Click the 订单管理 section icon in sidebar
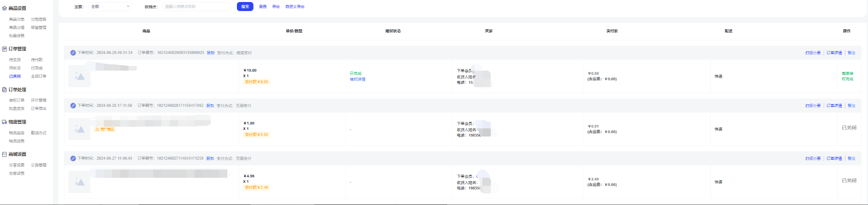The image size is (868, 205). (x=5, y=49)
